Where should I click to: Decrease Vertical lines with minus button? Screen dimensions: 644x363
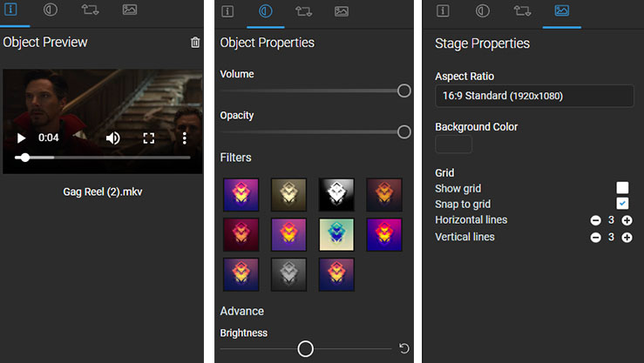(x=595, y=238)
